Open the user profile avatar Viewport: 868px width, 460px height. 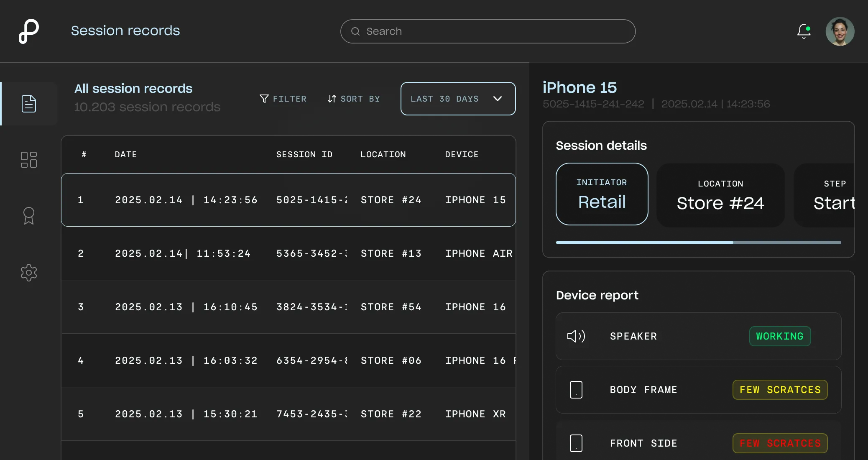[x=840, y=31]
